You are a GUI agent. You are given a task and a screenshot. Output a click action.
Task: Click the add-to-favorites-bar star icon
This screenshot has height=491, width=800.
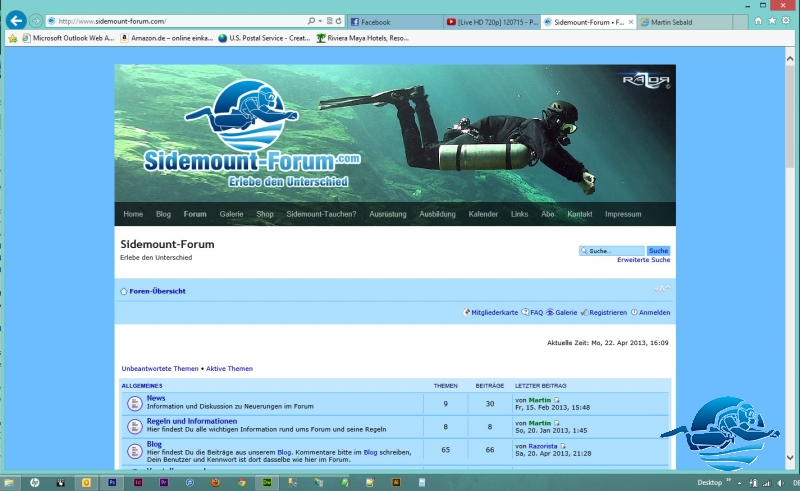click(x=13, y=38)
